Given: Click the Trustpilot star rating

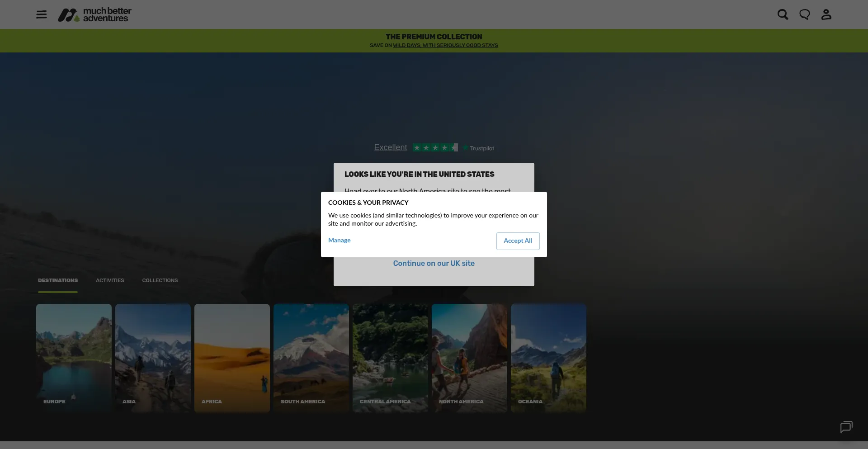Looking at the screenshot, I should tap(435, 148).
